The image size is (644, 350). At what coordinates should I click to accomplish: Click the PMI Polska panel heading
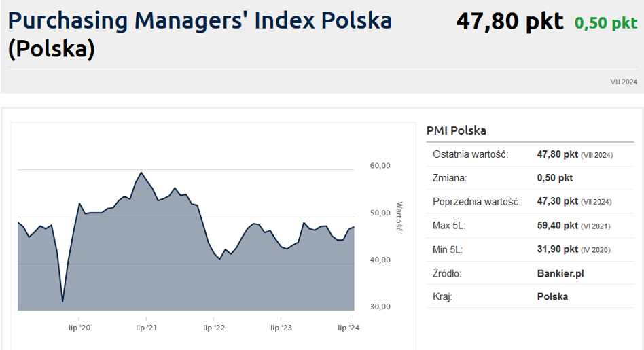(456, 130)
